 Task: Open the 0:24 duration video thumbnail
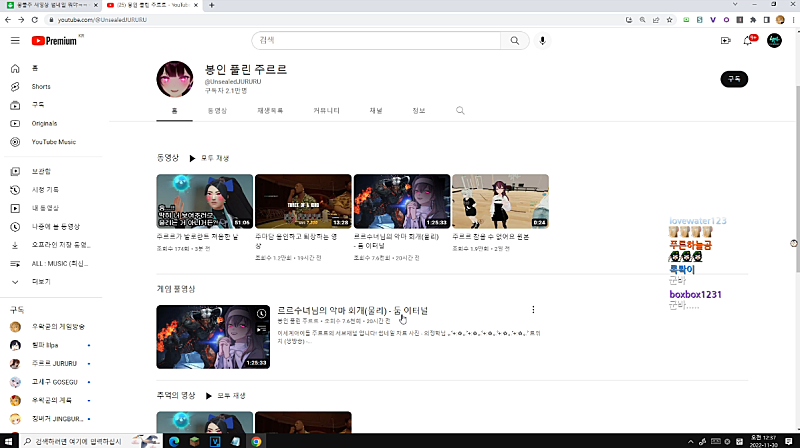coord(500,201)
